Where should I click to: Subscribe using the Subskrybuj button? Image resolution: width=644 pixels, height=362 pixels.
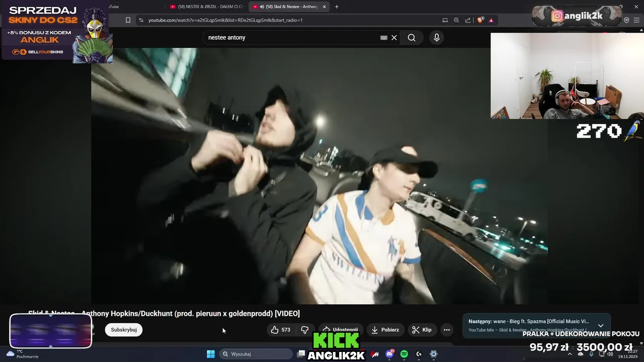pos(124,330)
